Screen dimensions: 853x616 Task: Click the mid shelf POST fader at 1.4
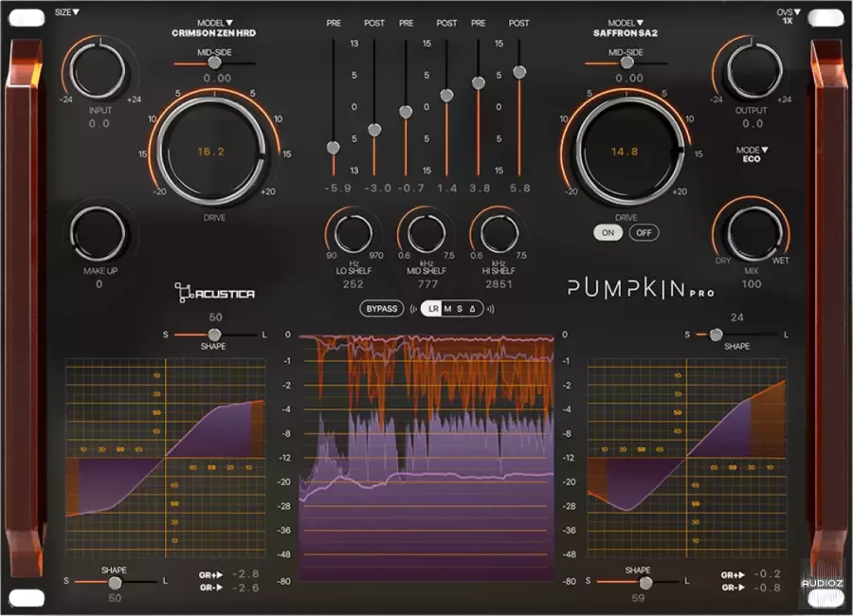click(x=446, y=95)
